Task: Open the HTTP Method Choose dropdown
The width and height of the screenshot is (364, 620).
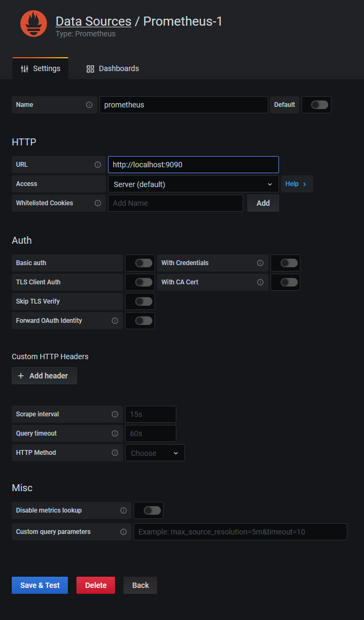Action: point(154,453)
